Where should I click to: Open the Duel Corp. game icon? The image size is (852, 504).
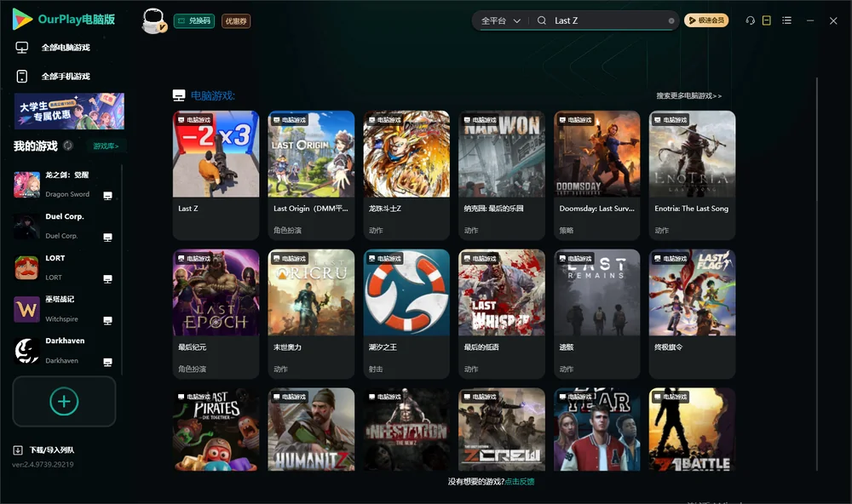(26, 226)
